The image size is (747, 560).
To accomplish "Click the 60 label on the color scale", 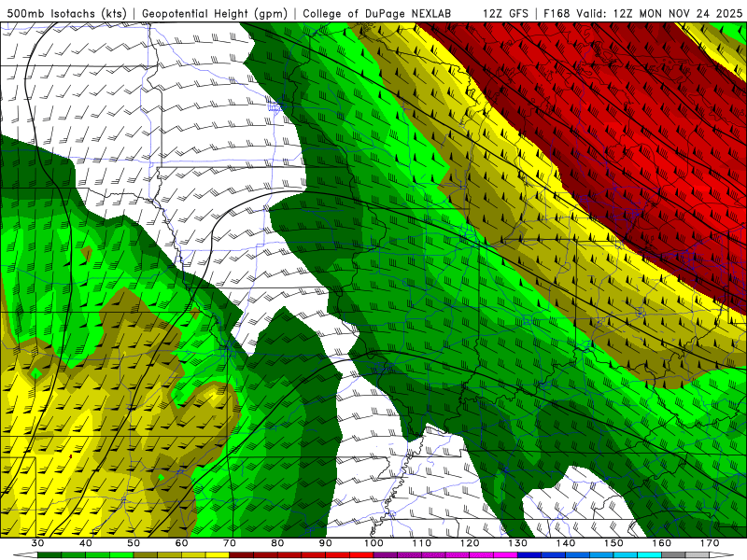I will [x=181, y=543].
